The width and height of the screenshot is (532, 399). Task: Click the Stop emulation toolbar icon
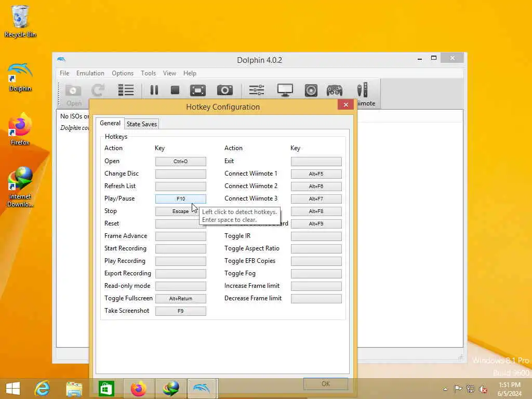point(175,90)
